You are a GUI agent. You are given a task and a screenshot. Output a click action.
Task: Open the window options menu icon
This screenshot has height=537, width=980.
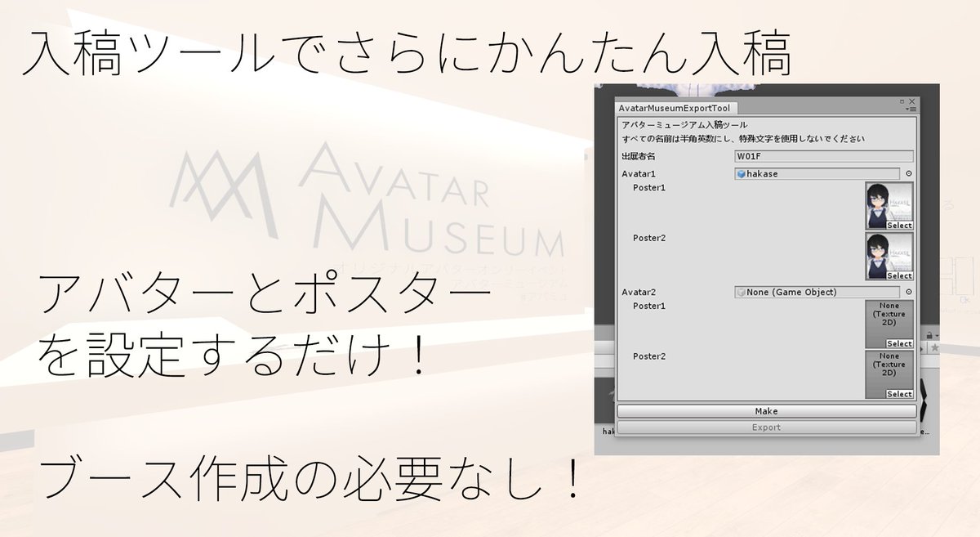[911, 109]
